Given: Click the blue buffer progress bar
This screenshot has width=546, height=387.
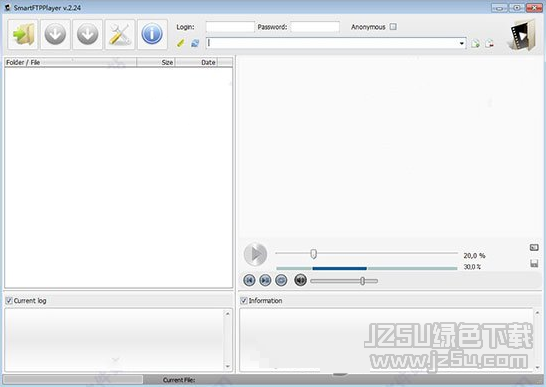Looking at the screenshot, I should tap(340, 268).
